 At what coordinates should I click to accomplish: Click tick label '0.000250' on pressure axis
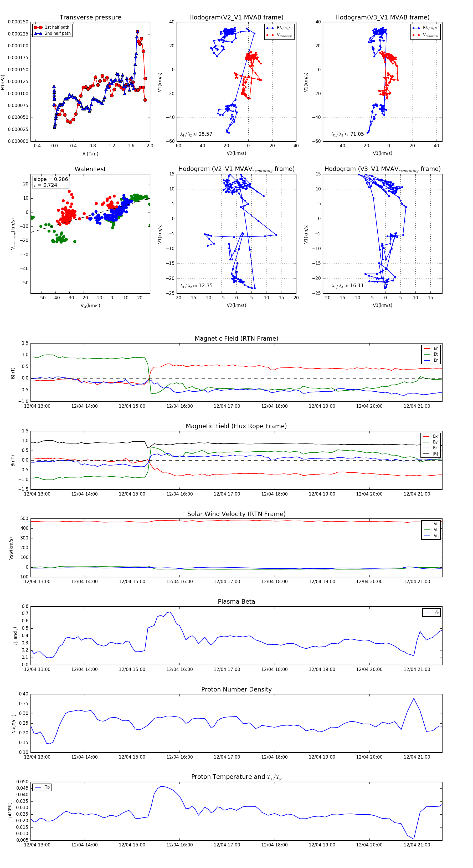coord(18,22)
